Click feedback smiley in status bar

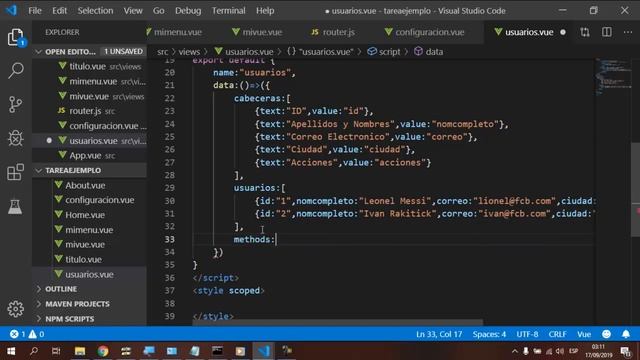pos(607,334)
